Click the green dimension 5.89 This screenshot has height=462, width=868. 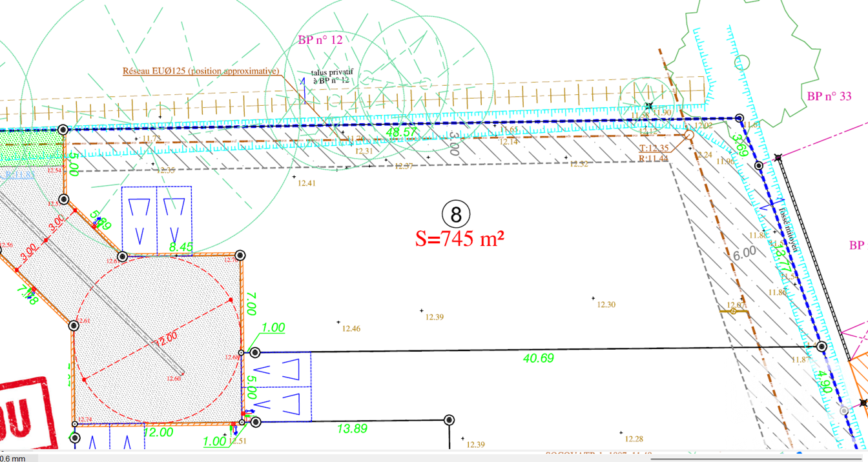click(101, 219)
